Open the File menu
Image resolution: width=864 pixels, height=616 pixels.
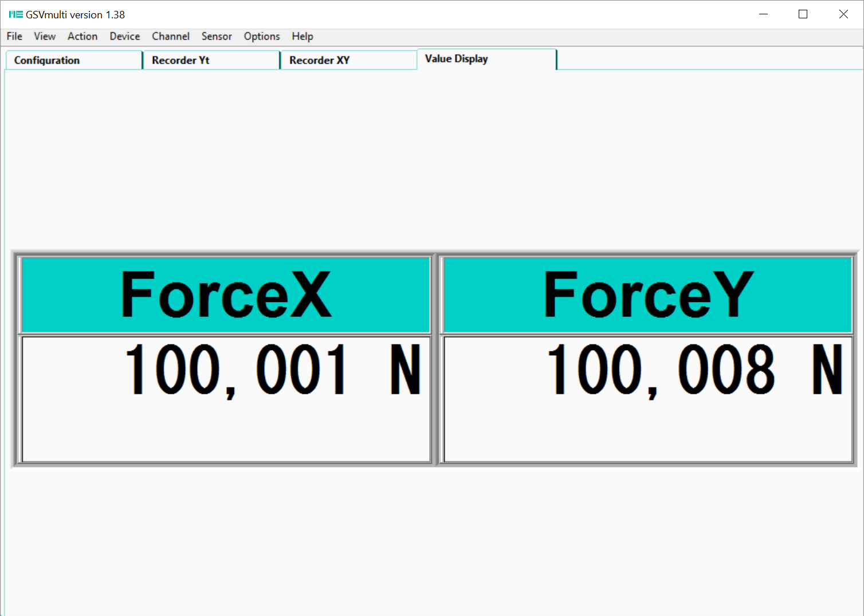tap(14, 36)
